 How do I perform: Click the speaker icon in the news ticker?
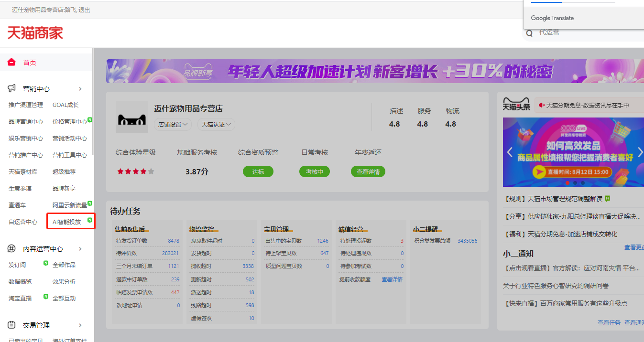(541, 105)
